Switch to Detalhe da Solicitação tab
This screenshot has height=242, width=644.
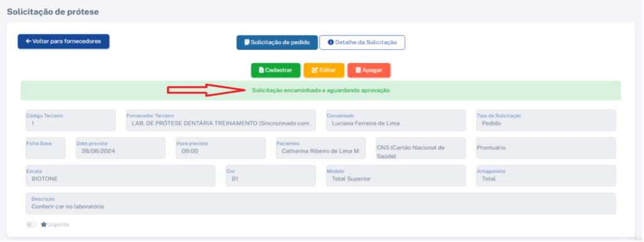pos(362,42)
